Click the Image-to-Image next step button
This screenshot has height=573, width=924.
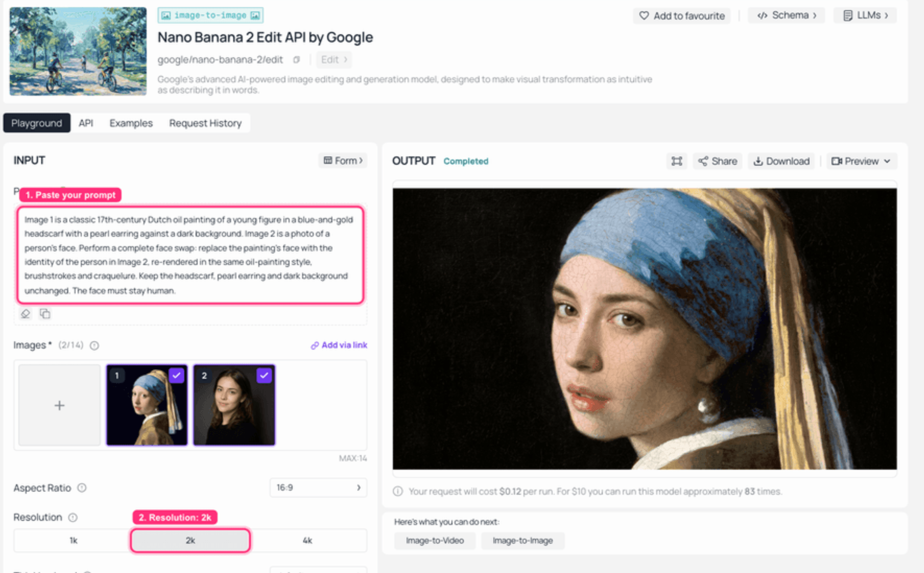tap(523, 541)
